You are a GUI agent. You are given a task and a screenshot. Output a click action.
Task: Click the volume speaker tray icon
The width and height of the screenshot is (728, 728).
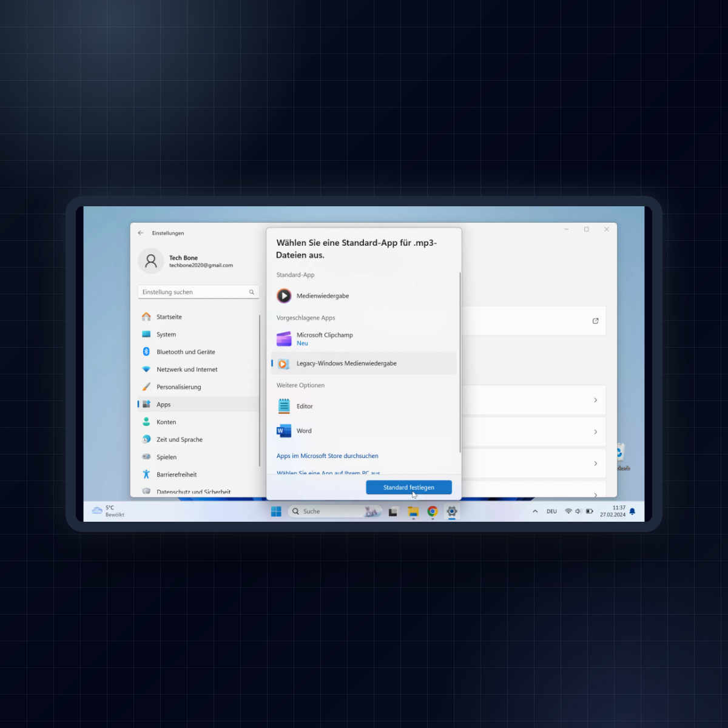(578, 511)
